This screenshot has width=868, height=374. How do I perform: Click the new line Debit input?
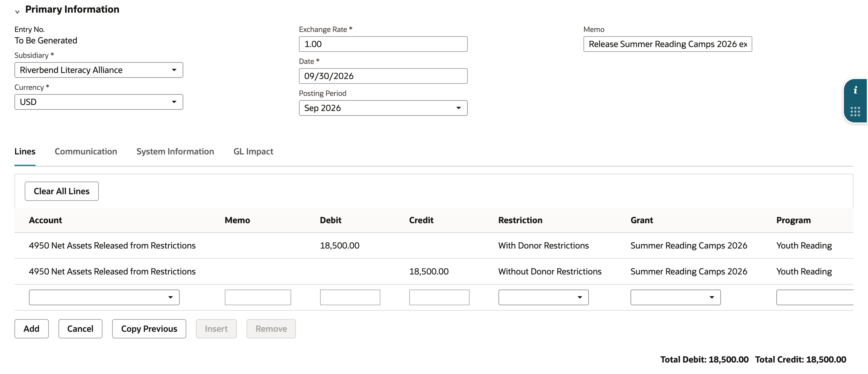(x=350, y=297)
